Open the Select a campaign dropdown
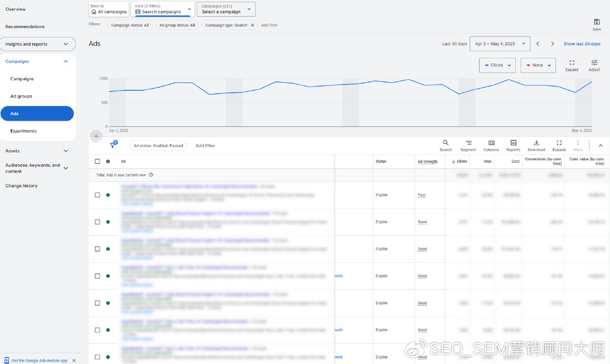The height and width of the screenshot is (364, 610). 226,10
